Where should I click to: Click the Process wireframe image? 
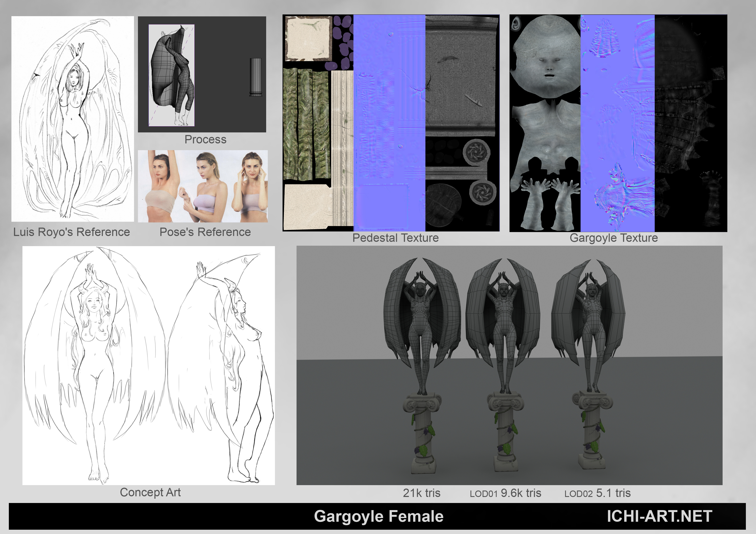pos(172,75)
